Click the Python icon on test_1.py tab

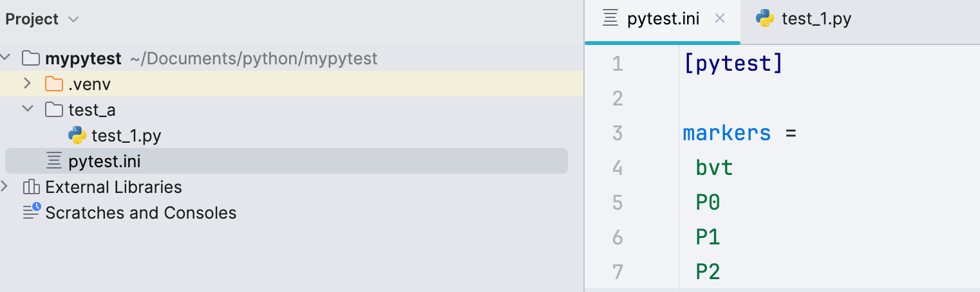pos(765,19)
